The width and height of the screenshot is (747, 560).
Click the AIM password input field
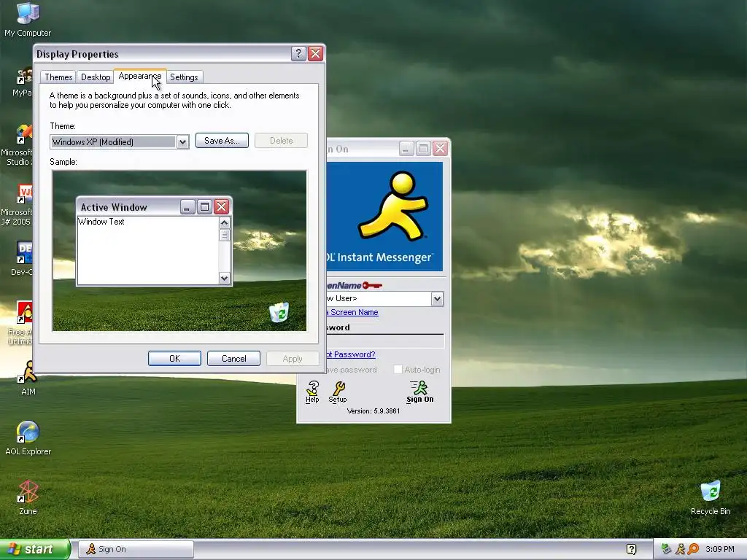click(x=385, y=341)
